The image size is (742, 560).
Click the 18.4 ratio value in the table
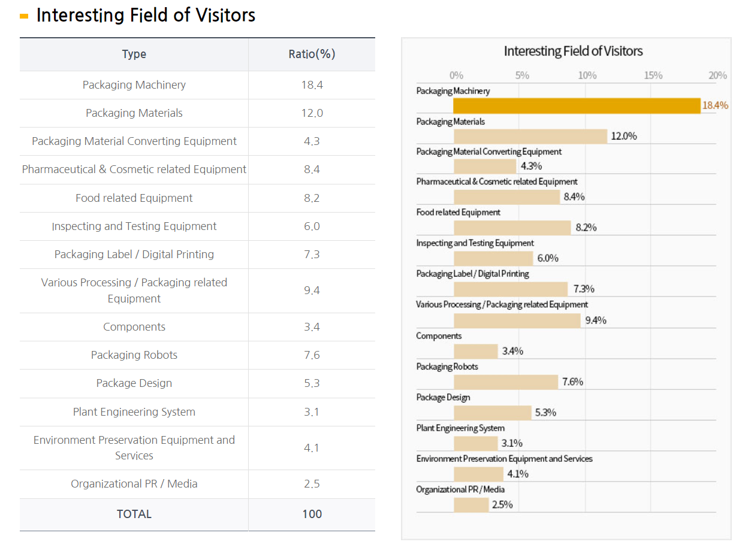(x=312, y=85)
